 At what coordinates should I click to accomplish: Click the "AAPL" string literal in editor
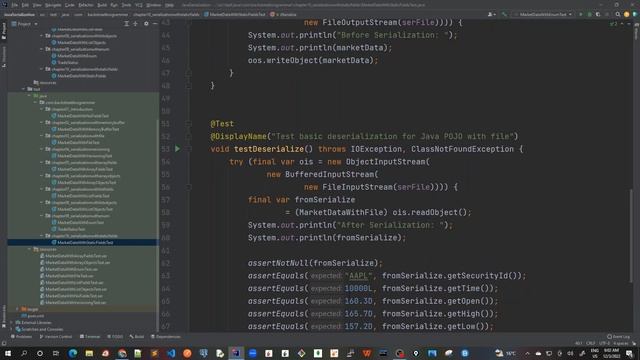point(358,276)
